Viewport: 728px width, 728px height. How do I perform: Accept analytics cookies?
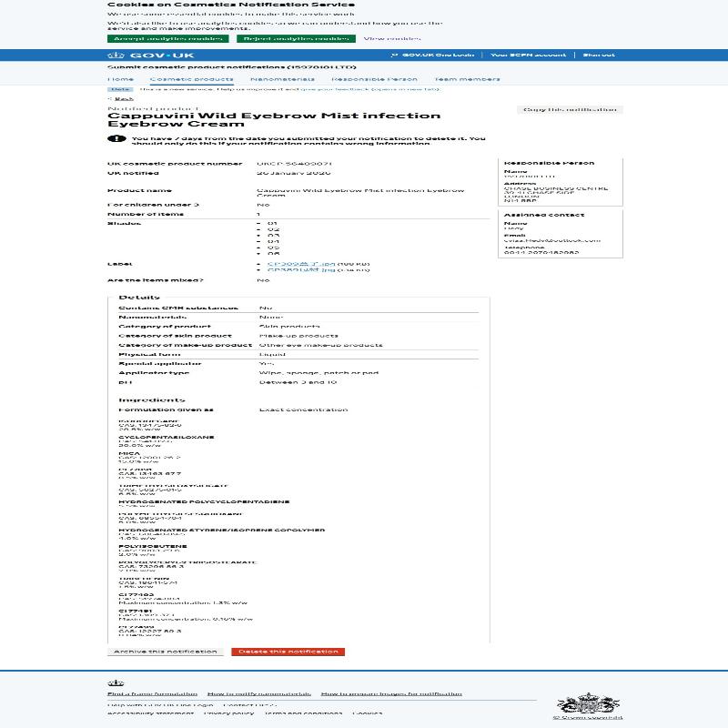click(167, 39)
